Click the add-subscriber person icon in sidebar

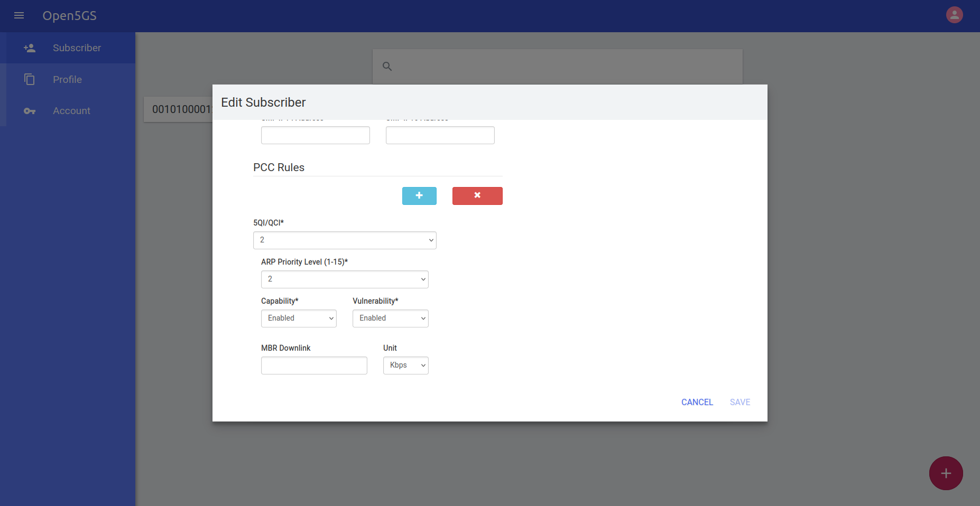[x=30, y=48]
